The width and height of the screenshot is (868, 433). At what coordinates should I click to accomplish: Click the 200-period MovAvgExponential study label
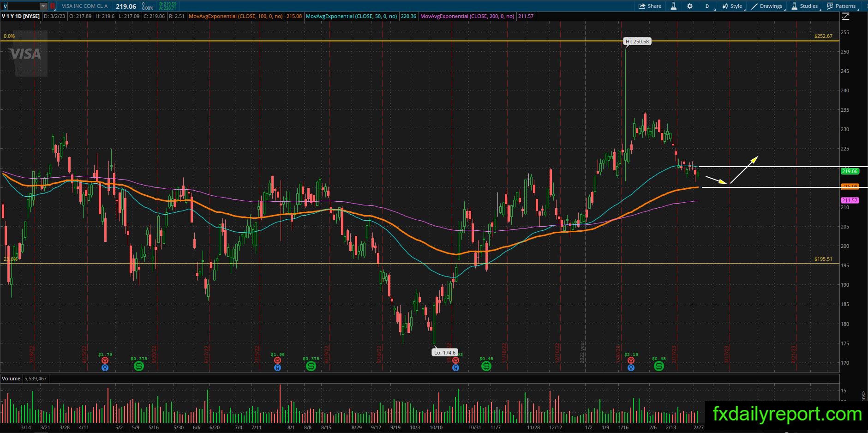pyautogui.click(x=467, y=16)
